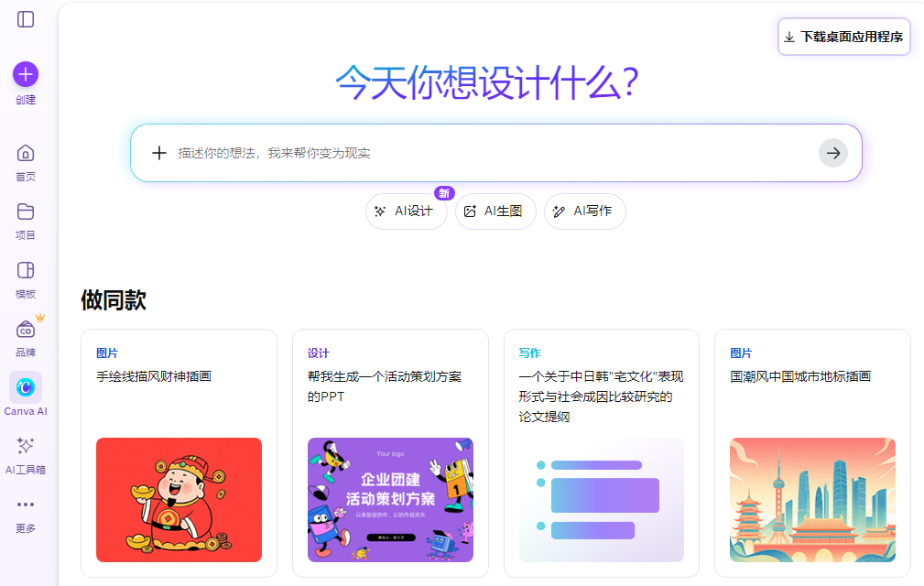Click the purple 创建 plus button

point(26,75)
